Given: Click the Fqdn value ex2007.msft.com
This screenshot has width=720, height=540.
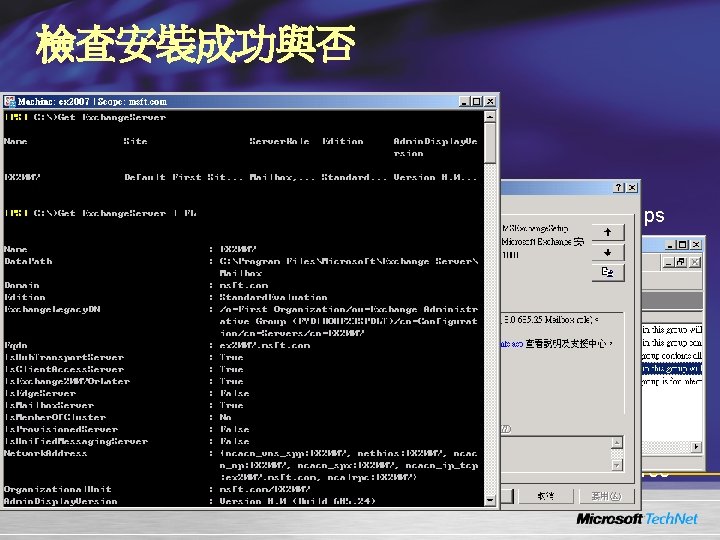Looking at the screenshot, I should (265, 345).
